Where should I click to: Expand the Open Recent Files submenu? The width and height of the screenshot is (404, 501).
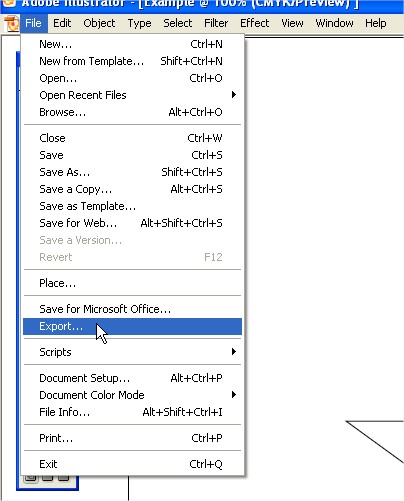[132, 95]
